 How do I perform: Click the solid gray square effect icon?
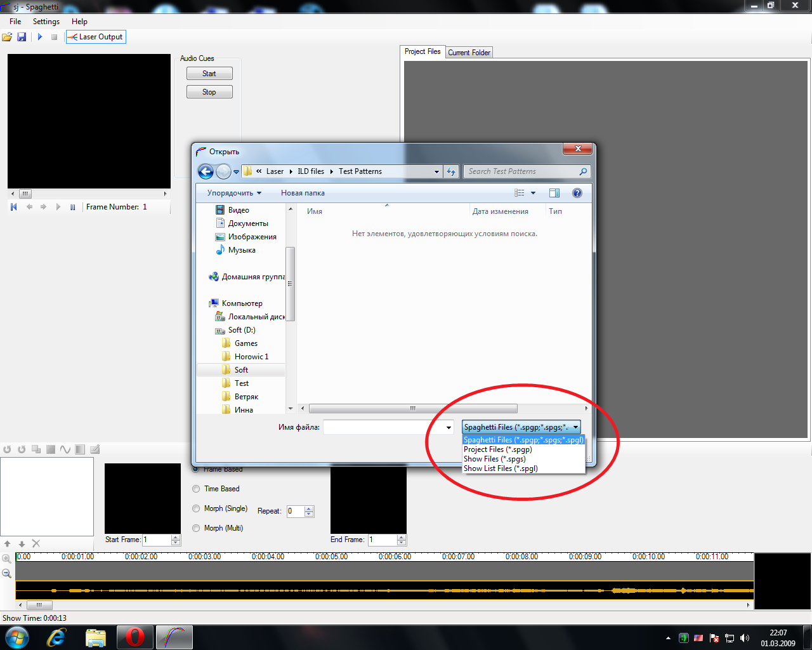coord(51,449)
